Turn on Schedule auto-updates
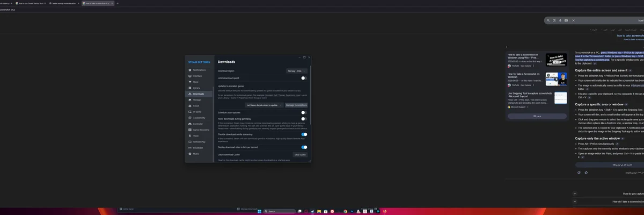 pos(304,112)
